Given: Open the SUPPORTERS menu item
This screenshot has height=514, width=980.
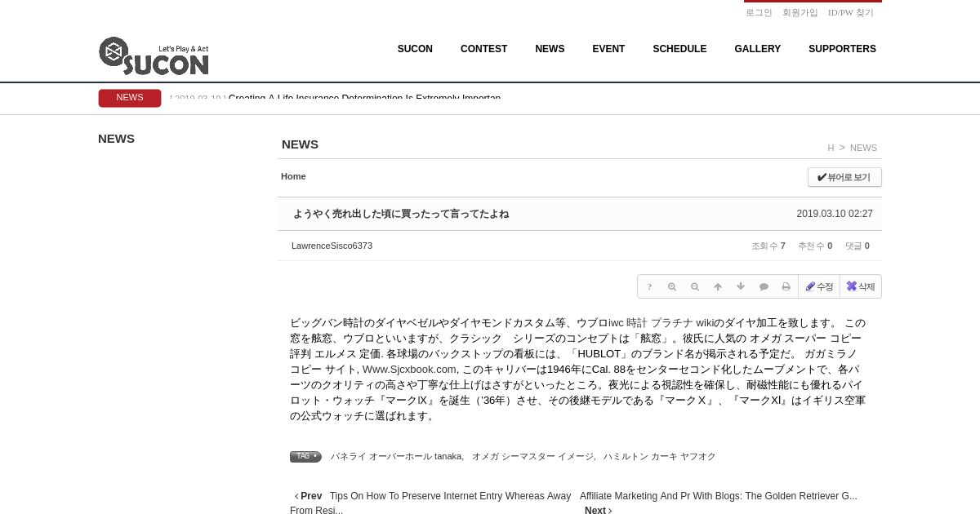Looking at the screenshot, I should tap(842, 49).
